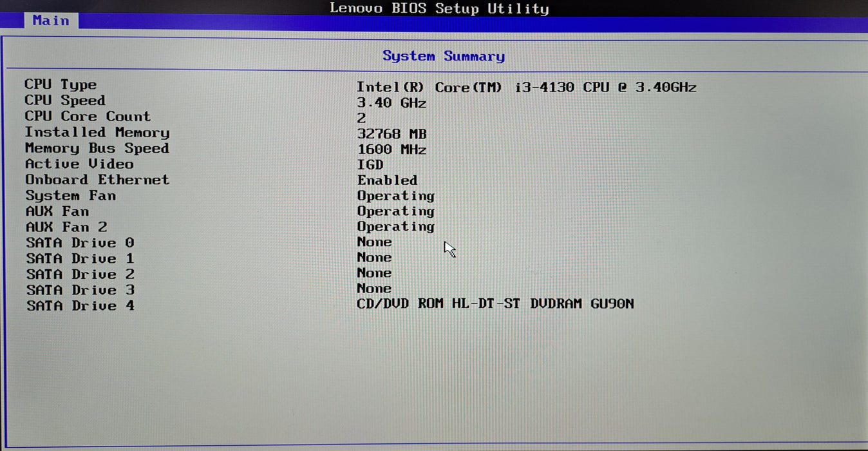868x451 pixels.
Task: Click the Lenovo BIOS Setup Utility title
Action: [439, 8]
